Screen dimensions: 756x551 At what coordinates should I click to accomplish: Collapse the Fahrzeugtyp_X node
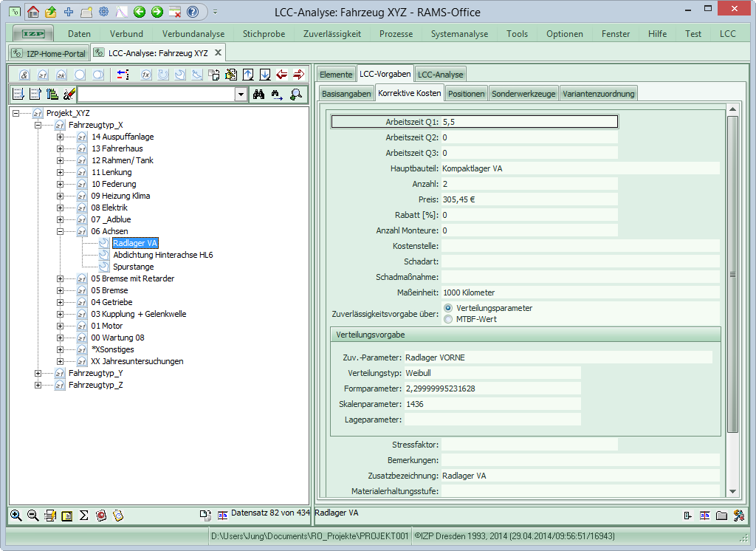(x=38, y=125)
